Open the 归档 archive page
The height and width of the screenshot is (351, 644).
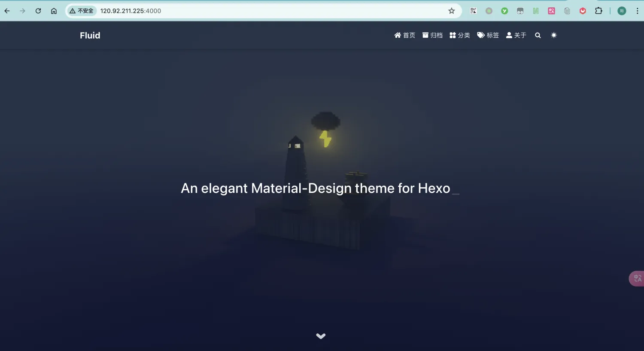coord(432,35)
